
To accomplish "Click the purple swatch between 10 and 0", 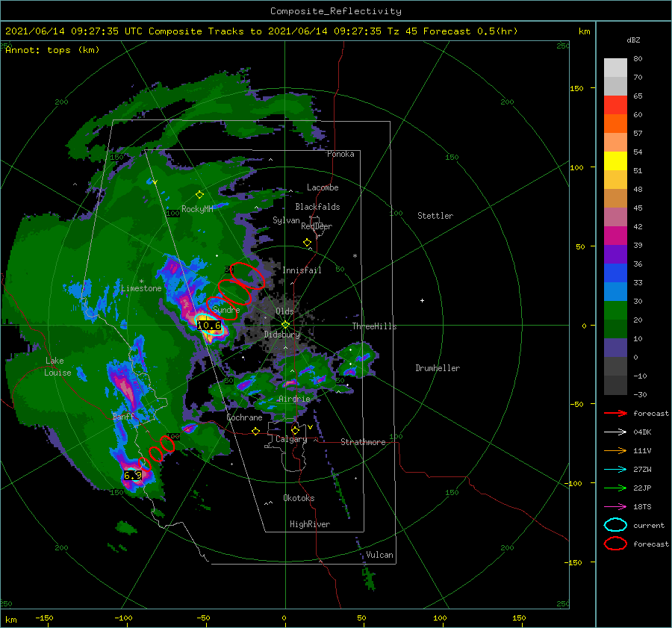I will tap(615, 348).
